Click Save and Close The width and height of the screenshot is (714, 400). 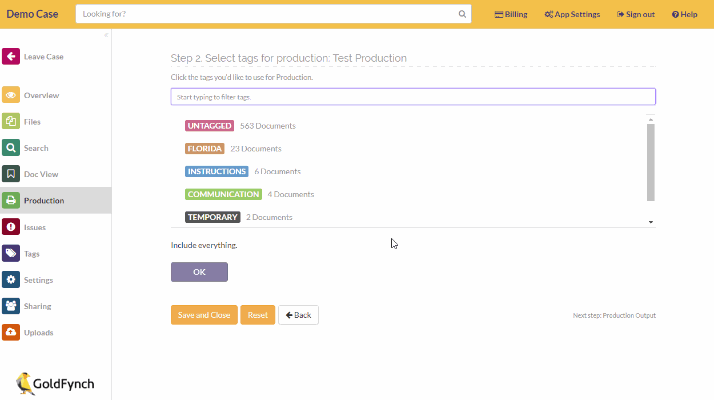pyautogui.click(x=204, y=315)
